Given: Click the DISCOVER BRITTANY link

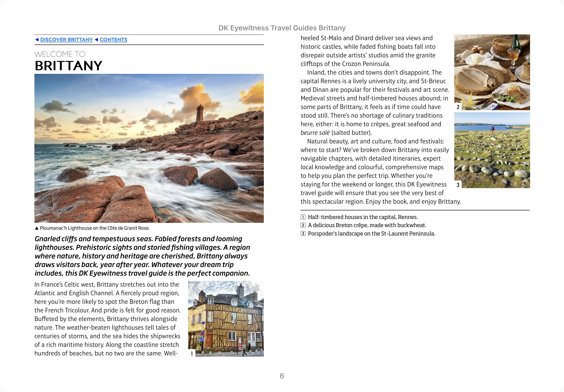Looking at the screenshot, I should coord(66,39).
